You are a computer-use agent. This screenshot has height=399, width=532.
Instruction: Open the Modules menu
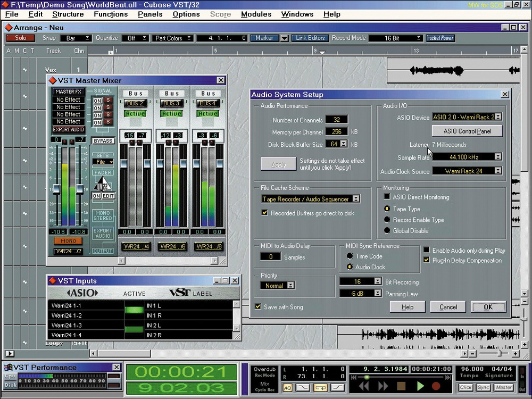pyautogui.click(x=256, y=14)
